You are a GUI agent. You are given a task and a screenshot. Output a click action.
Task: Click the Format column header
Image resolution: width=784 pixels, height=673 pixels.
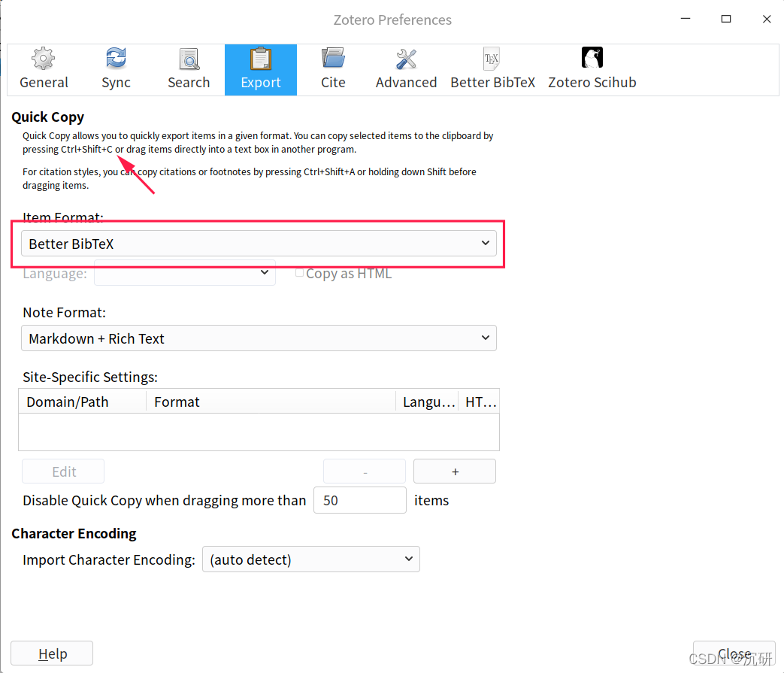(271, 402)
